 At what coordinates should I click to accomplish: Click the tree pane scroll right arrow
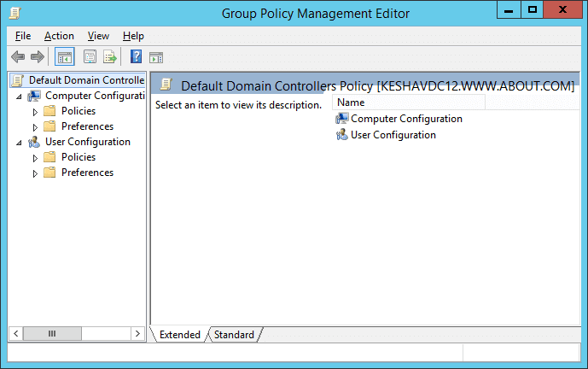tap(137, 333)
